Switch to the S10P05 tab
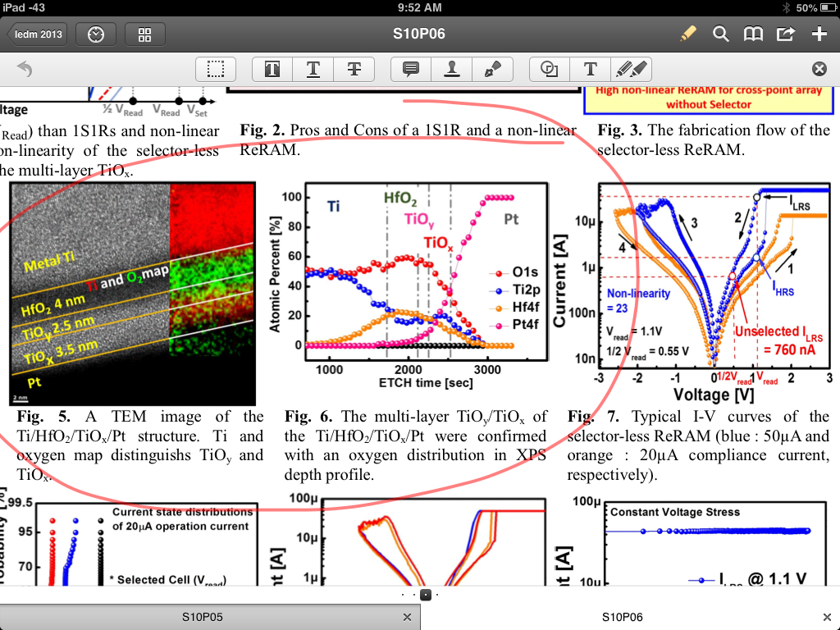Viewport: 840px width, 630px height. click(x=201, y=617)
